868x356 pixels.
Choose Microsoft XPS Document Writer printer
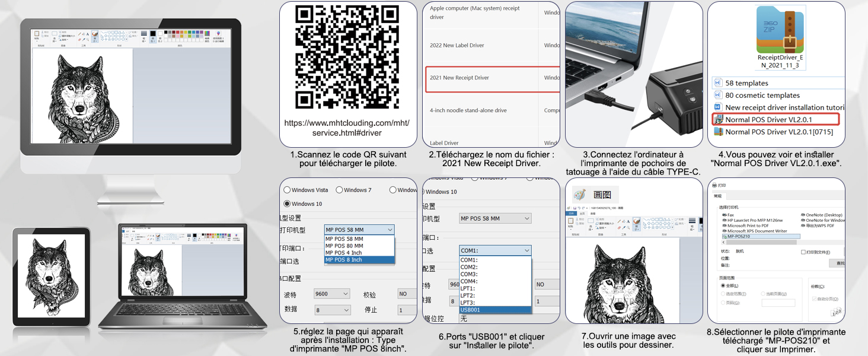coord(755,231)
